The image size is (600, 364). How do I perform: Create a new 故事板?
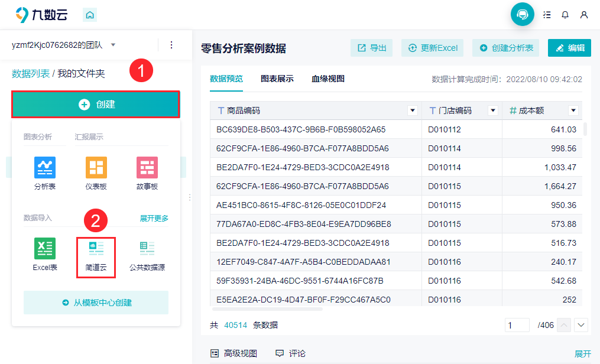(x=147, y=173)
